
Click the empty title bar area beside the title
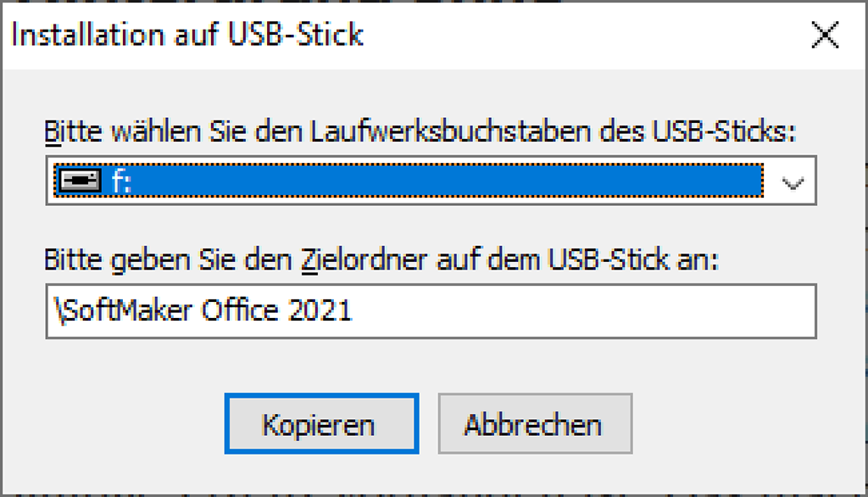click(576, 35)
